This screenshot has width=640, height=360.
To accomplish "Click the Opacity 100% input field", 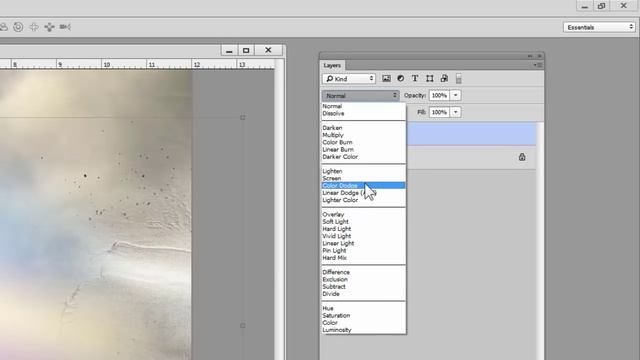I will pos(439,95).
